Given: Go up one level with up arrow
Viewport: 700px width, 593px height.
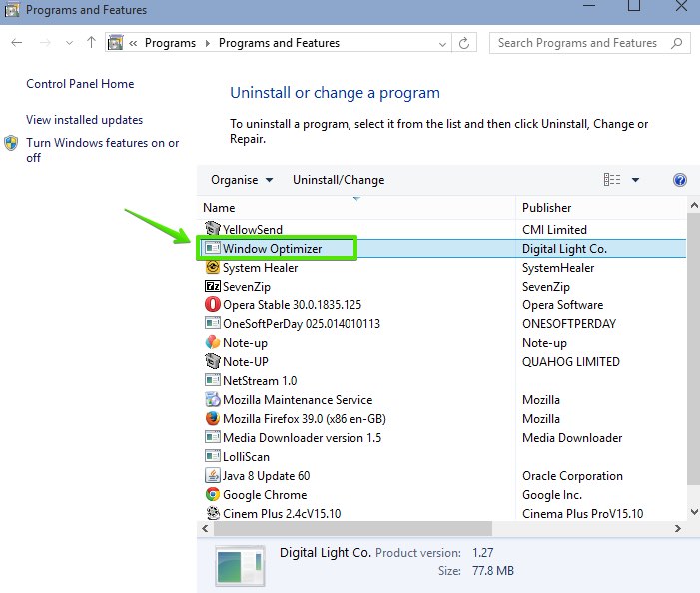Looking at the screenshot, I should (x=92, y=43).
